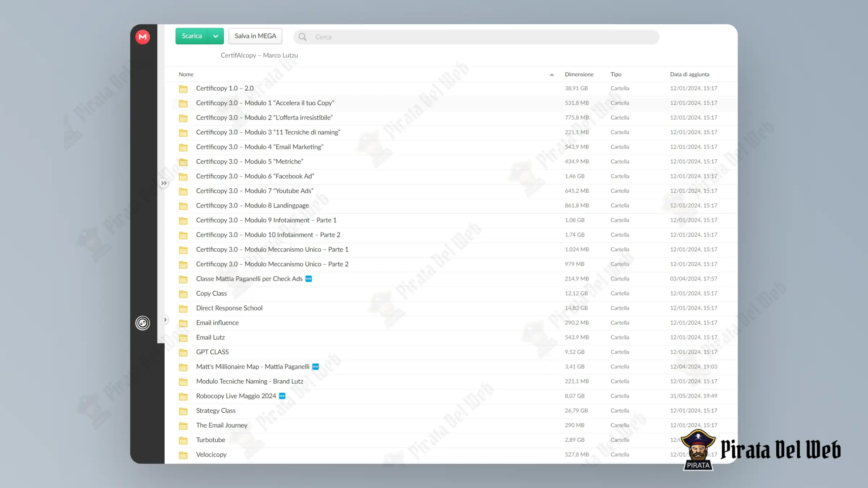Click folder icon of Modulo 1 "Accelera il tuo Copy"
Viewport: 868px width, 488px height.
point(183,103)
